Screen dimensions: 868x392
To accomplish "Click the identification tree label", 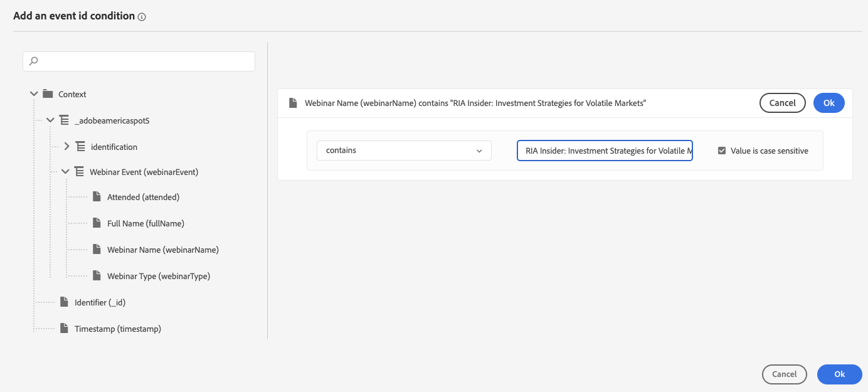I will (x=114, y=147).
